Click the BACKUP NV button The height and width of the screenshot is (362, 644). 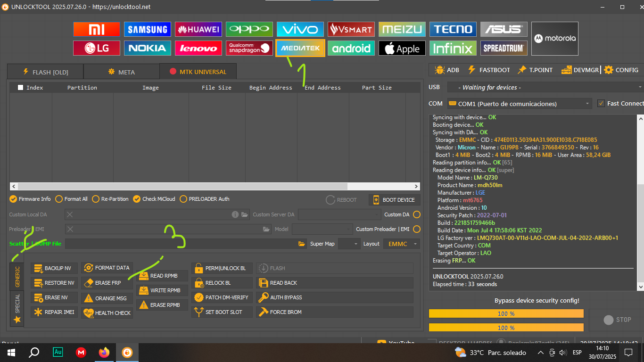click(x=54, y=268)
